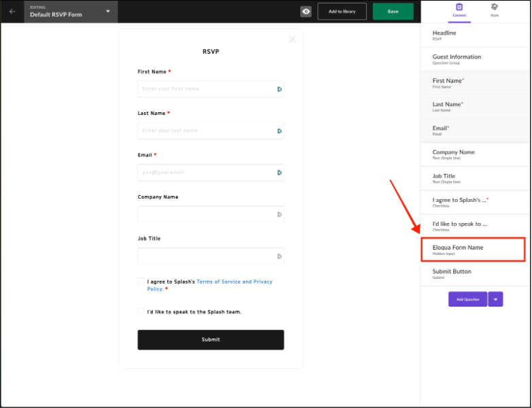532x408 pixels.
Task: Close the RSVP form with the X icon
Action: tap(292, 39)
